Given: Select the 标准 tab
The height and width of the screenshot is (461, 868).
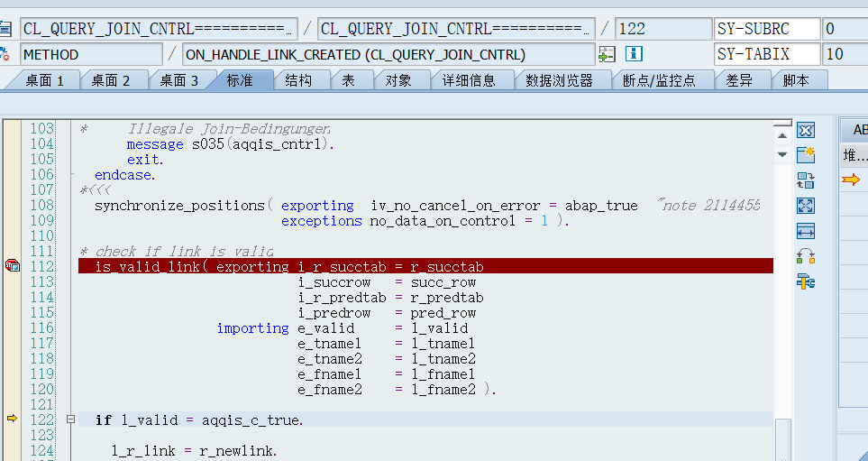Looking at the screenshot, I should 240,81.
